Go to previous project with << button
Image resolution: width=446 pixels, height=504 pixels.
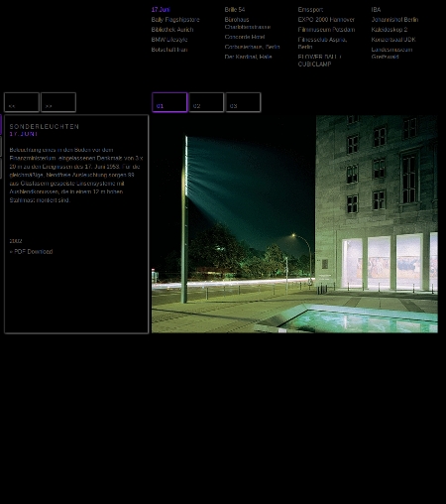pyautogui.click(x=22, y=102)
